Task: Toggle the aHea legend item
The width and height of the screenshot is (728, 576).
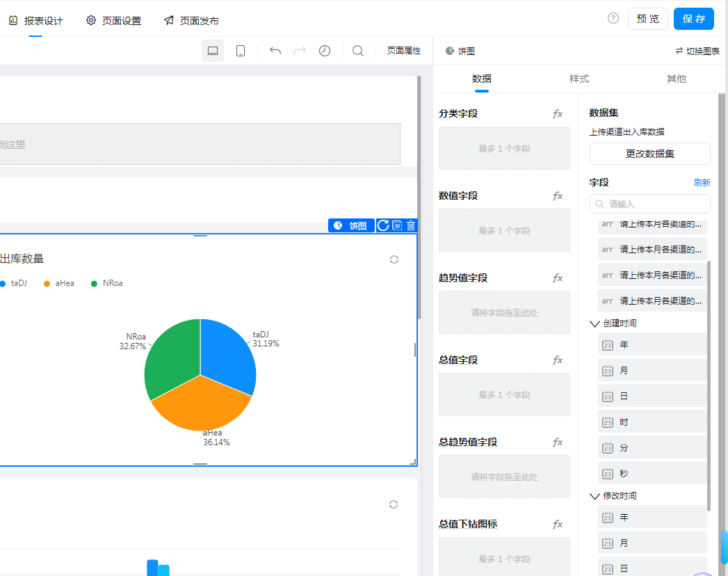Action: 59,283
